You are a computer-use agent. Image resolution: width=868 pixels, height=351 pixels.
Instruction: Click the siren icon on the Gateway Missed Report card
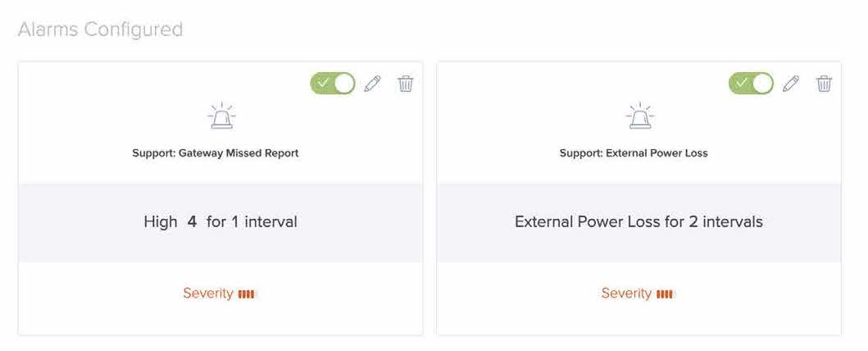point(221,116)
